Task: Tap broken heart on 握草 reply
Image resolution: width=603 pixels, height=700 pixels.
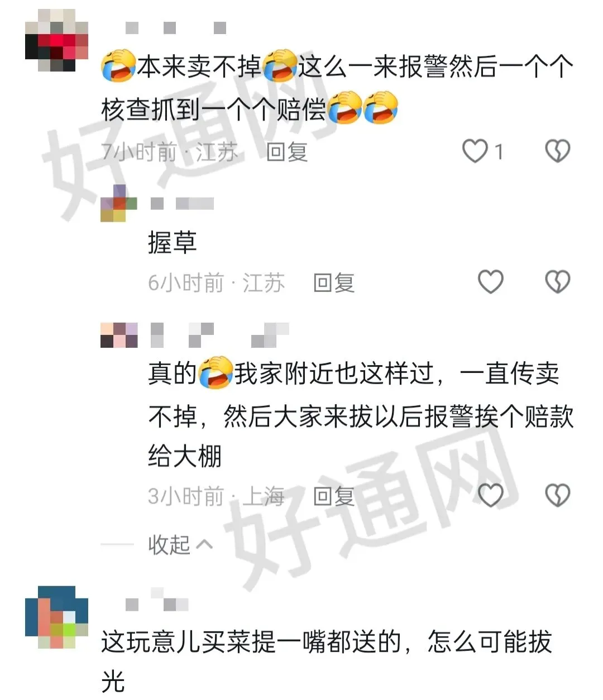Action: point(557,282)
